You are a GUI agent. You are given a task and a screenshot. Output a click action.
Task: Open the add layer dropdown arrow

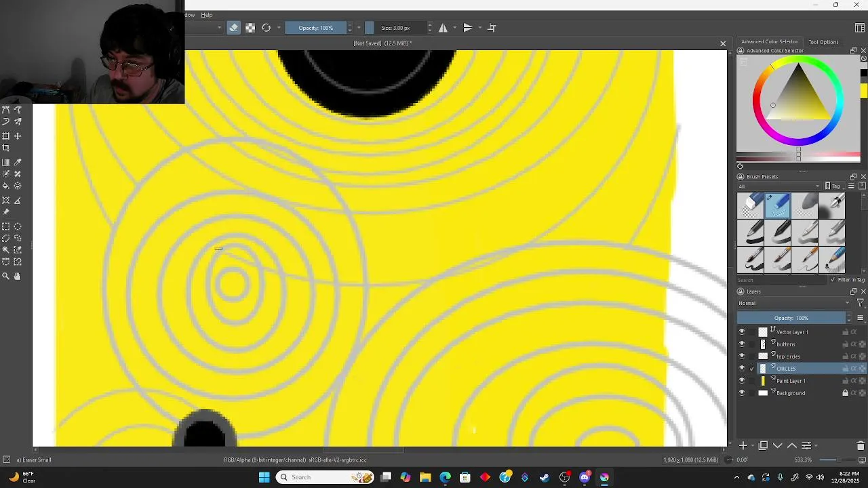click(x=753, y=446)
